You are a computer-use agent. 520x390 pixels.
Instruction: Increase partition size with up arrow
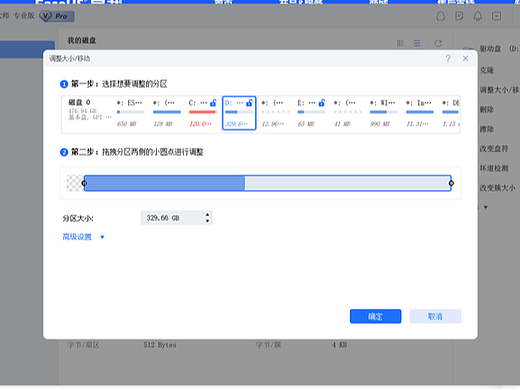[x=207, y=215]
